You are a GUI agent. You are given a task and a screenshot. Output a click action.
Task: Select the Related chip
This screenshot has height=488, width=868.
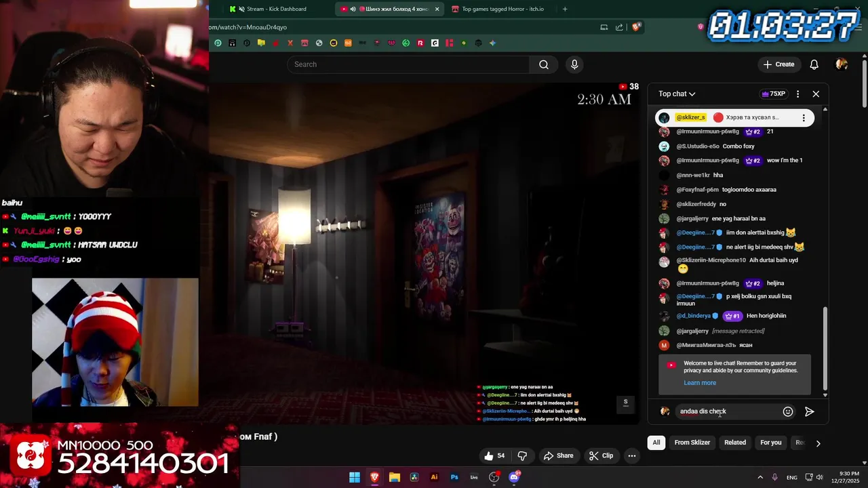pyautogui.click(x=735, y=443)
